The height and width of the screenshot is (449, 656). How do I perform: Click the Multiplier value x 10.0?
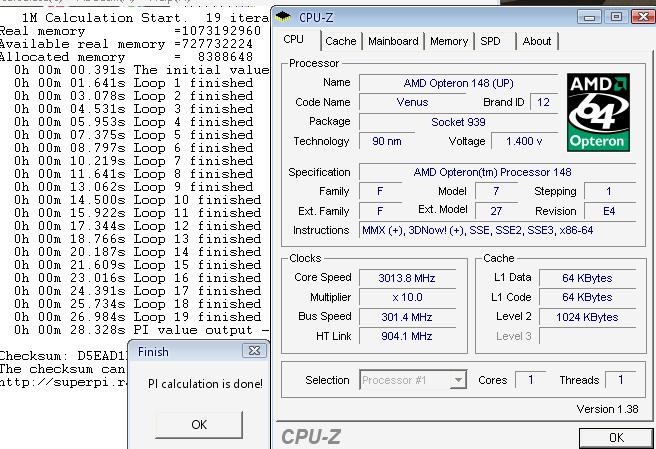pos(407,297)
